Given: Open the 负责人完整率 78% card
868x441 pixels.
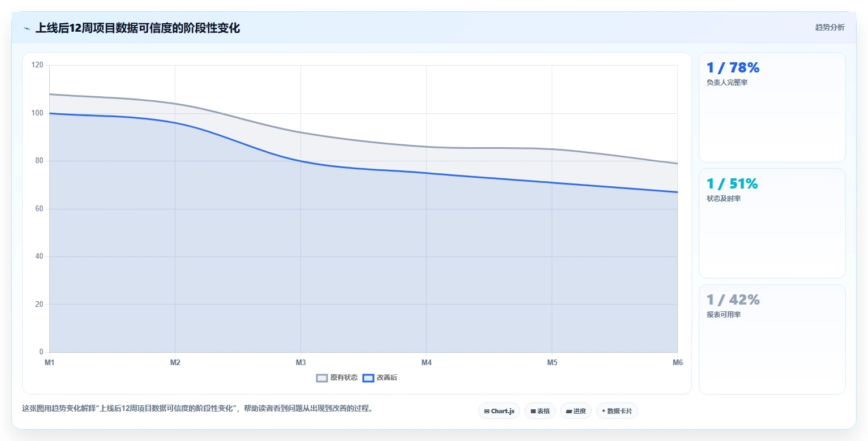Looking at the screenshot, I should click(x=772, y=108).
